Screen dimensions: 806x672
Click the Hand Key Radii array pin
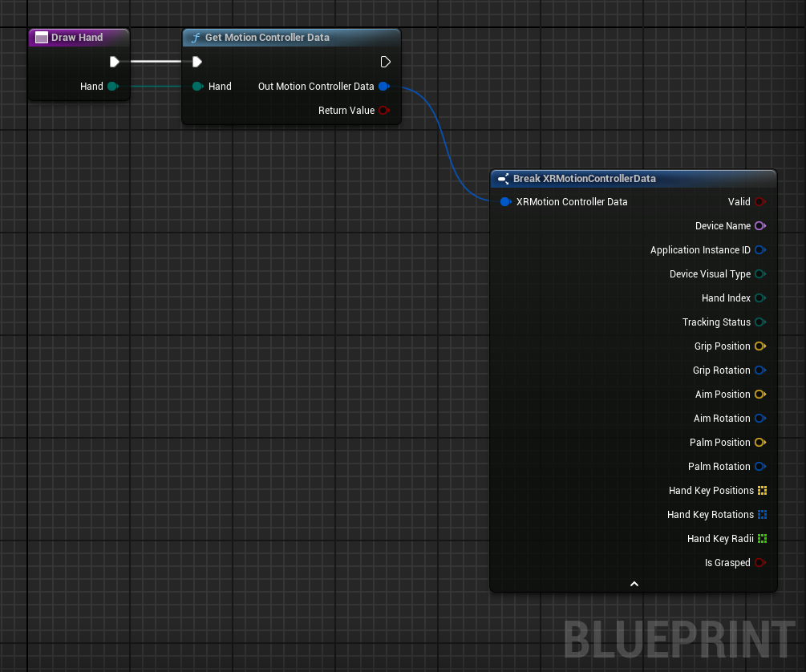click(x=763, y=539)
